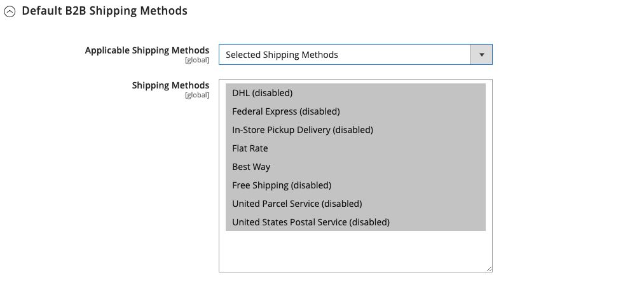Click the Shipping Methods list resize handle

[489, 269]
